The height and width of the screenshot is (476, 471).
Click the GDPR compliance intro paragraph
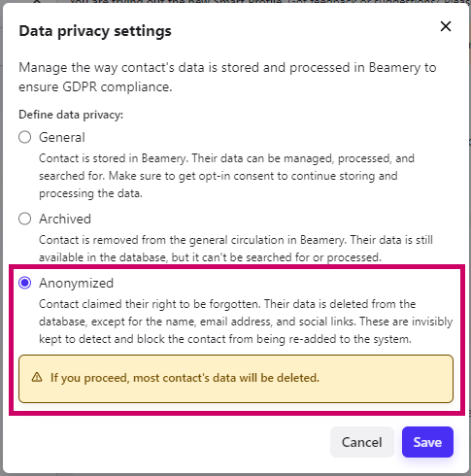[227, 77]
